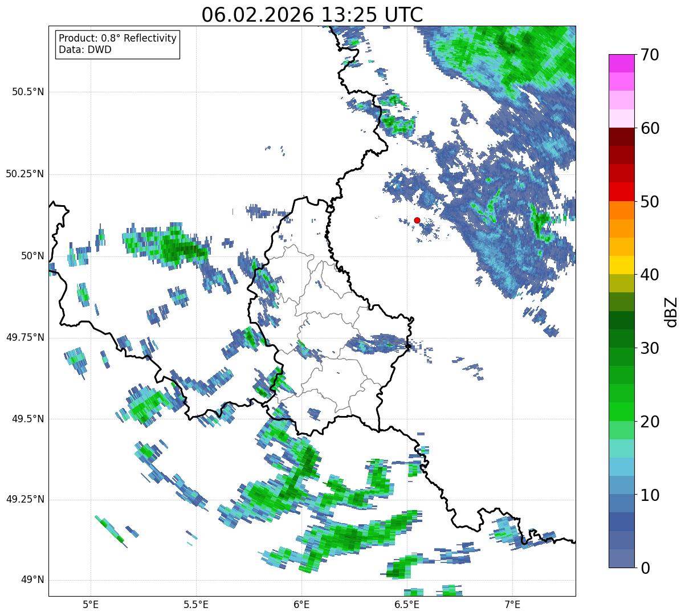685x616 pixels.
Task: Click the latitude label "50.5°N"
Action: (x=28, y=92)
